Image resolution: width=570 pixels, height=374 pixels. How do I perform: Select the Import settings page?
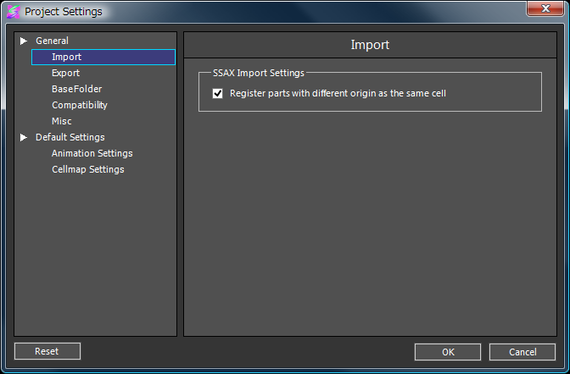click(103, 57)
